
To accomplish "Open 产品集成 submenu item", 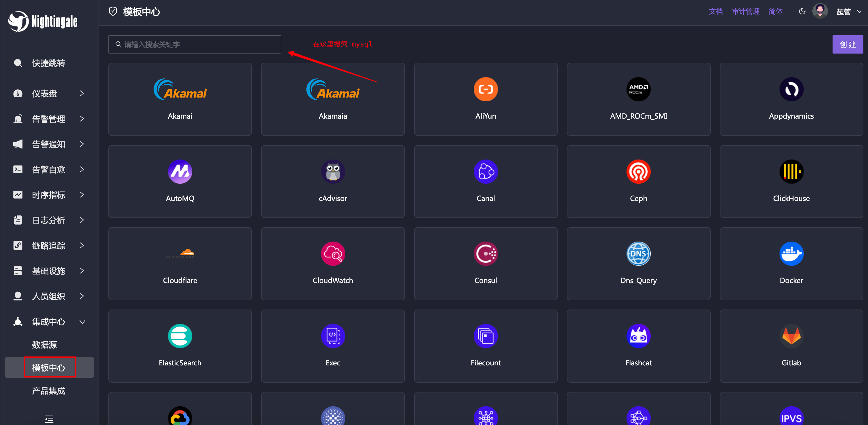I will pos(48,391).
